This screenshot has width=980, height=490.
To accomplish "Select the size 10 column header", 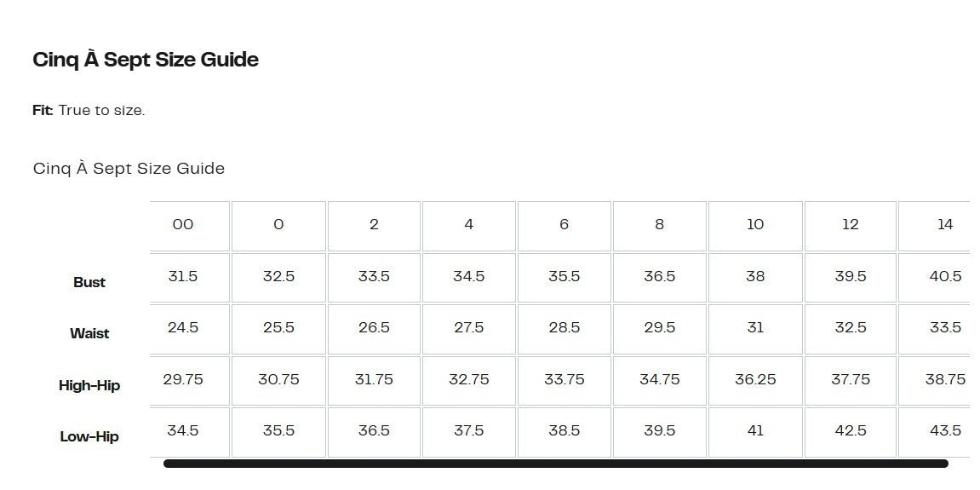I will [x=755, y=225].
